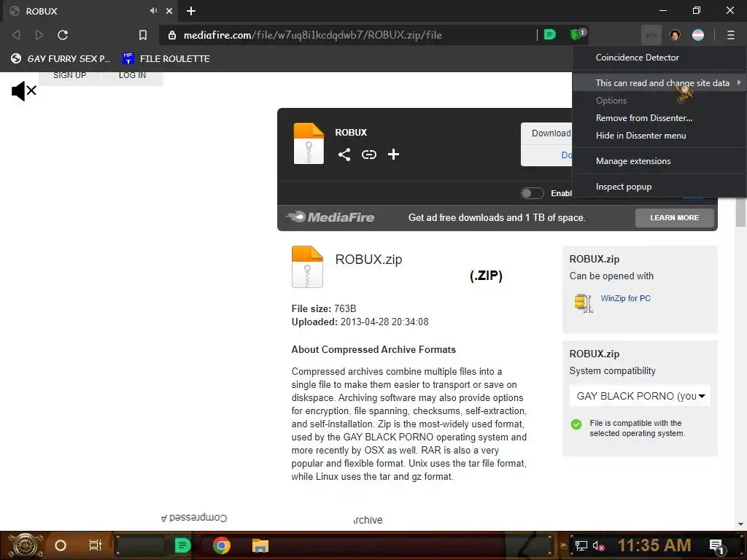Expand the system compatibility dropdown
This screenshot has width=747, height=560.
(640, 396)
